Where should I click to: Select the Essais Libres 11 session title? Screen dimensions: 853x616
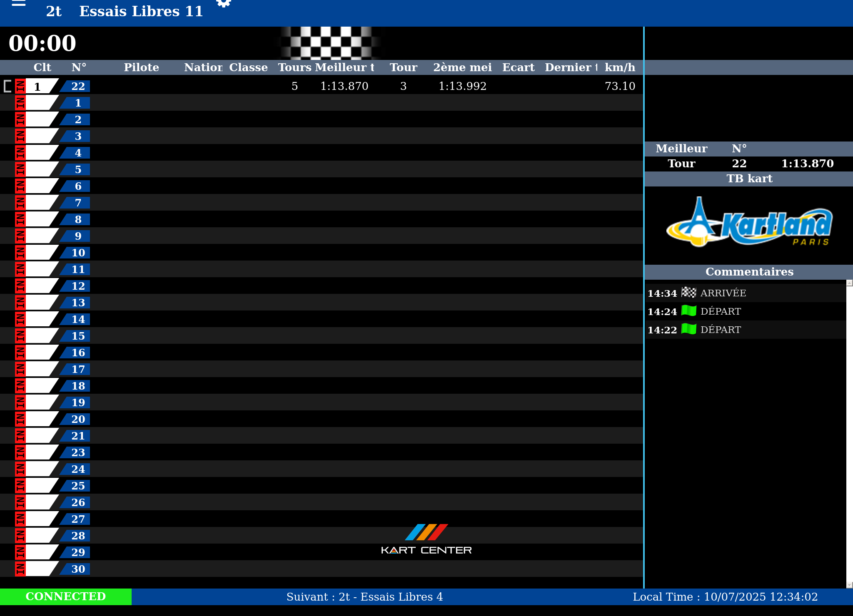(x=141, y=11)
